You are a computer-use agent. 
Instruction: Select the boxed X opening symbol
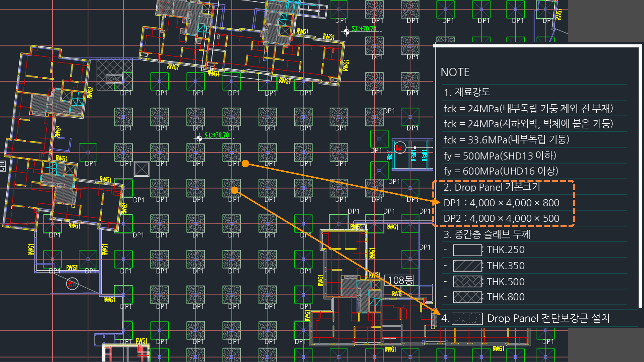click(x=142, y=169)
